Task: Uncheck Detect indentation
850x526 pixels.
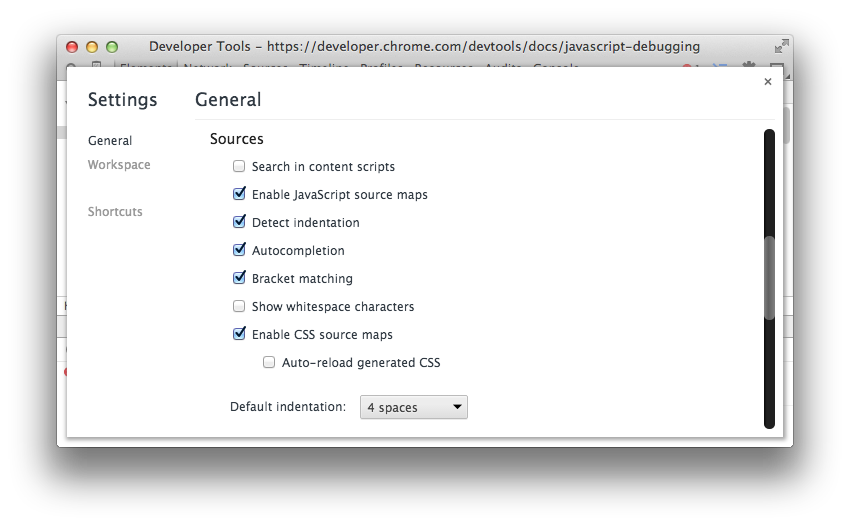Action: coord(239,223)
